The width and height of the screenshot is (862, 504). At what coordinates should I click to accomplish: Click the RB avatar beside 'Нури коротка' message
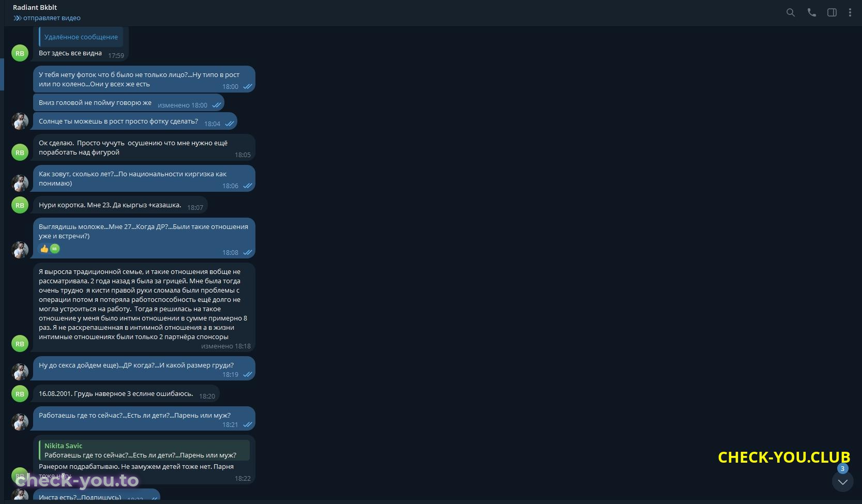(x=20, y=205)
